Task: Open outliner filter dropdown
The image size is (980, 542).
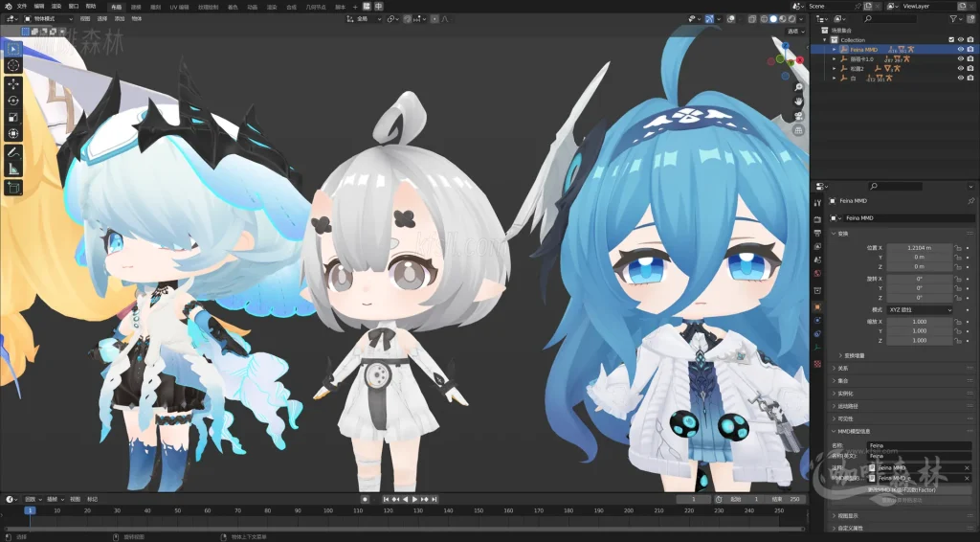Action: coord(956,19)
